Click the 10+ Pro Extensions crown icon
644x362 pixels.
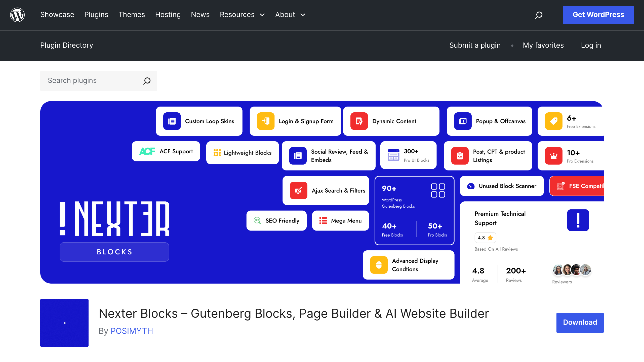[554, 156]
